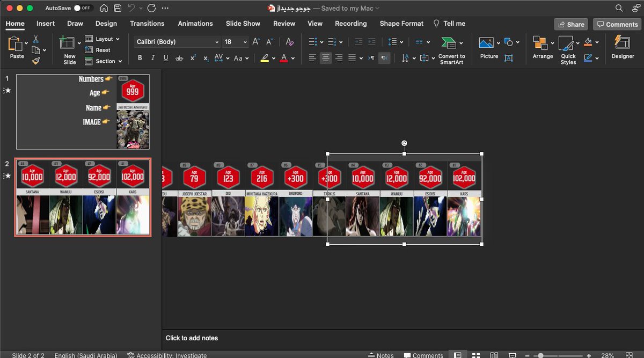
Task: Toggle Strikethrough formatting
Action: coord(179,58)
